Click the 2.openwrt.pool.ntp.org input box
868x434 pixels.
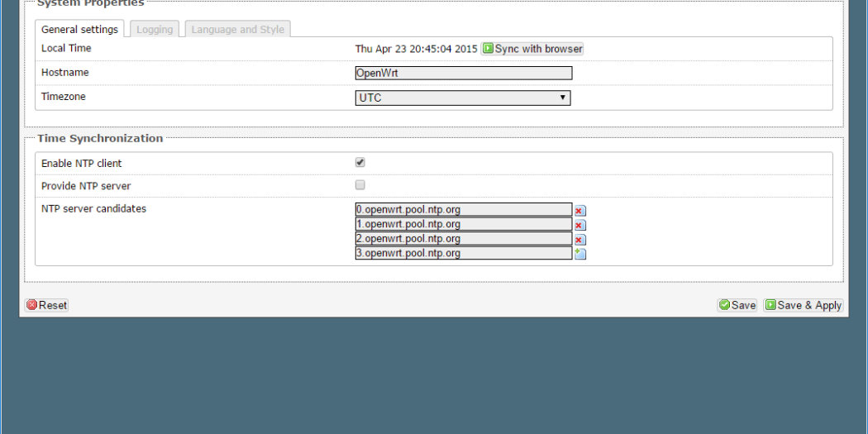pos(463,239)
